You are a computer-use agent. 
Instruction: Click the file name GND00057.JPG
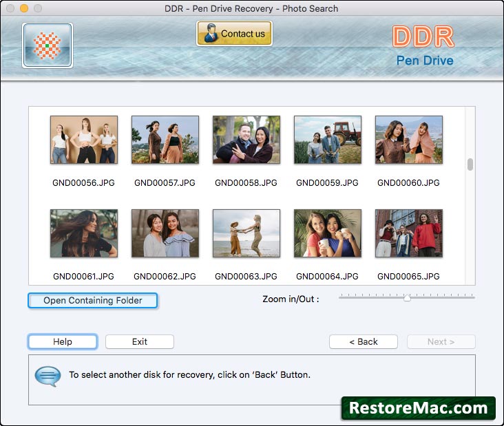[165, 183]
